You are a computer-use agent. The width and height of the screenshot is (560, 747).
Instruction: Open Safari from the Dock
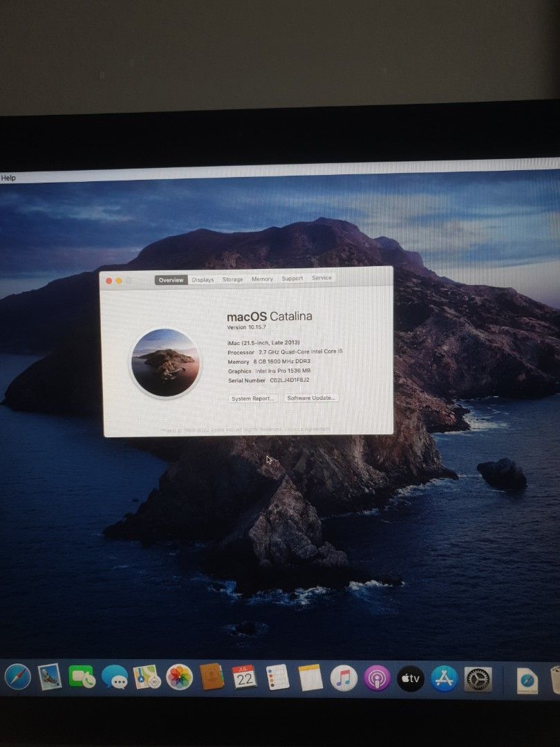17,676
